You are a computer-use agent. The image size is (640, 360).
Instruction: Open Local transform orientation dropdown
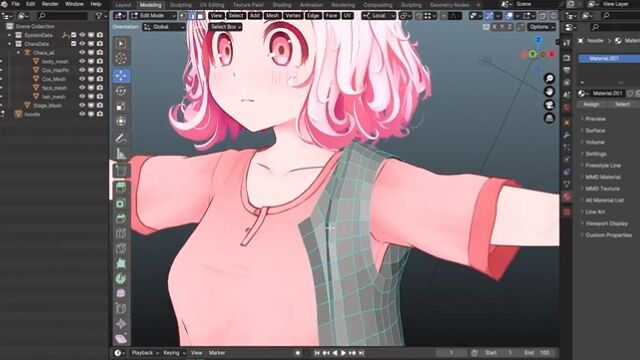[x=379, y=16]
